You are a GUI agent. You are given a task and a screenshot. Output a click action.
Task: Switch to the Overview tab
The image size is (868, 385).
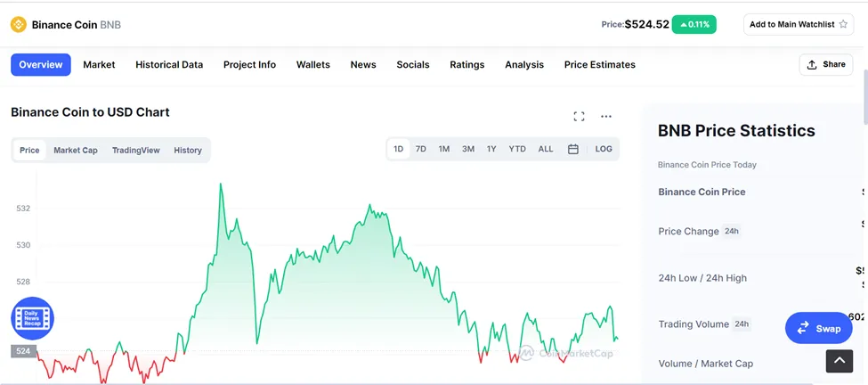41,65
